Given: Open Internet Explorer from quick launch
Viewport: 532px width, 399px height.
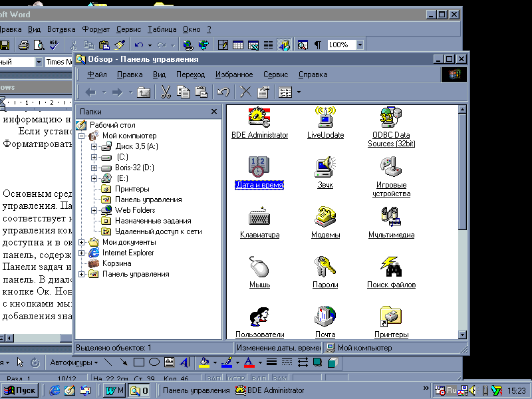Looking at the screenshot, I should tap(55, 390).
